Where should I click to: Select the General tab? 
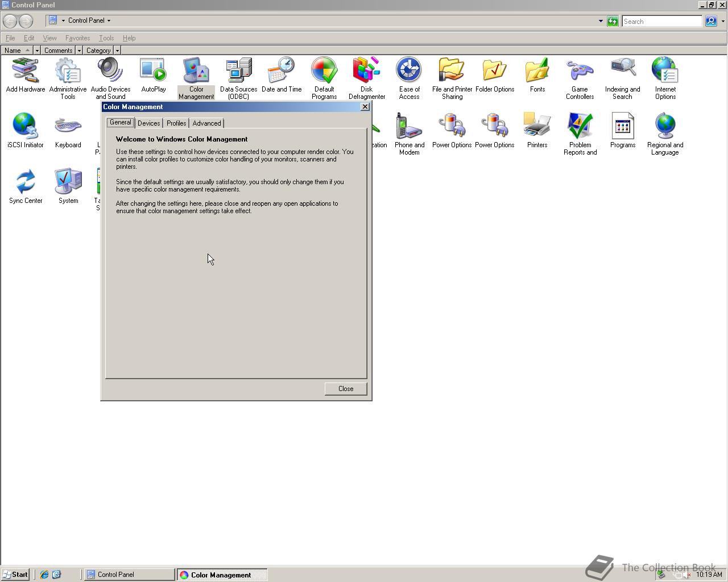point(121,122)
